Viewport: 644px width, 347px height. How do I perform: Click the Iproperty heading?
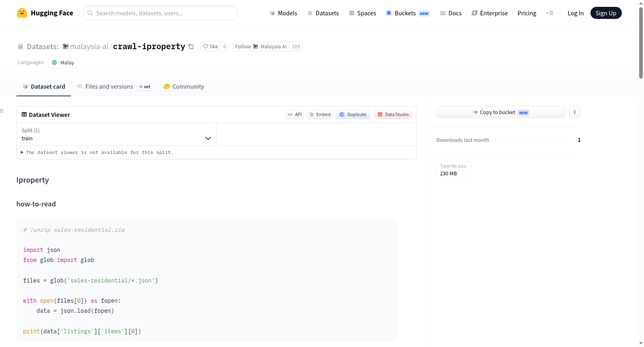[33, 180]
